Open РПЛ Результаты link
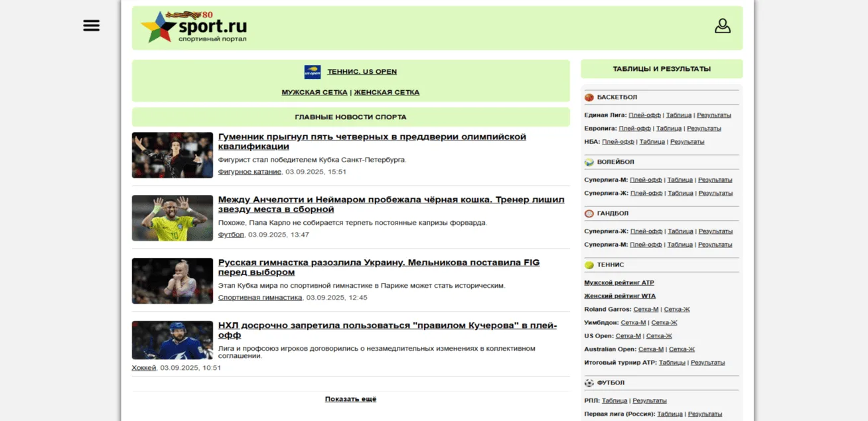Viewport: 868px width, 421px height. (x=650, y=401)
